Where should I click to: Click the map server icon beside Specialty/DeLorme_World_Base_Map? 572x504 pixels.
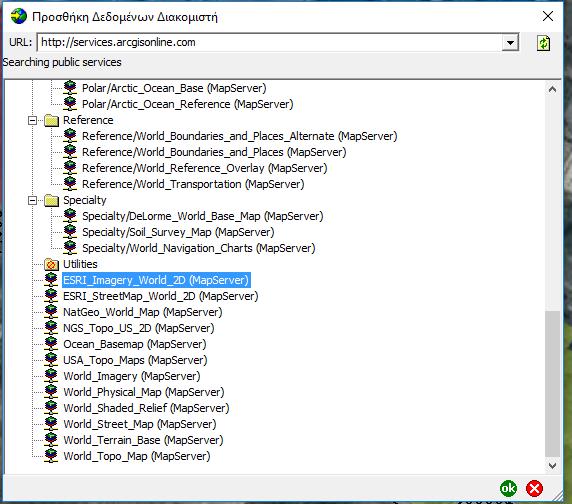[70, 216]
